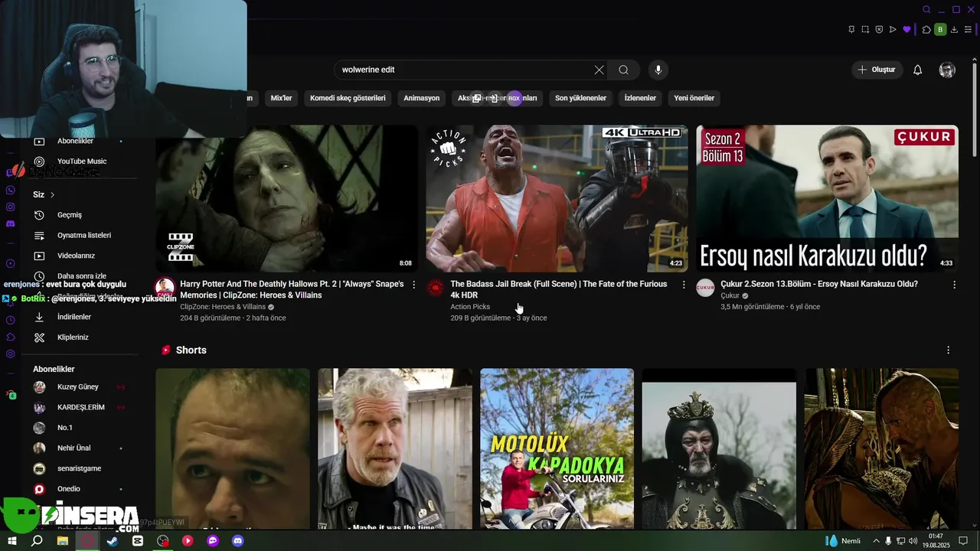The image size is (980, 551).
Task: Open Klipleriniz in the sidebar
Action: coord(73,337)
